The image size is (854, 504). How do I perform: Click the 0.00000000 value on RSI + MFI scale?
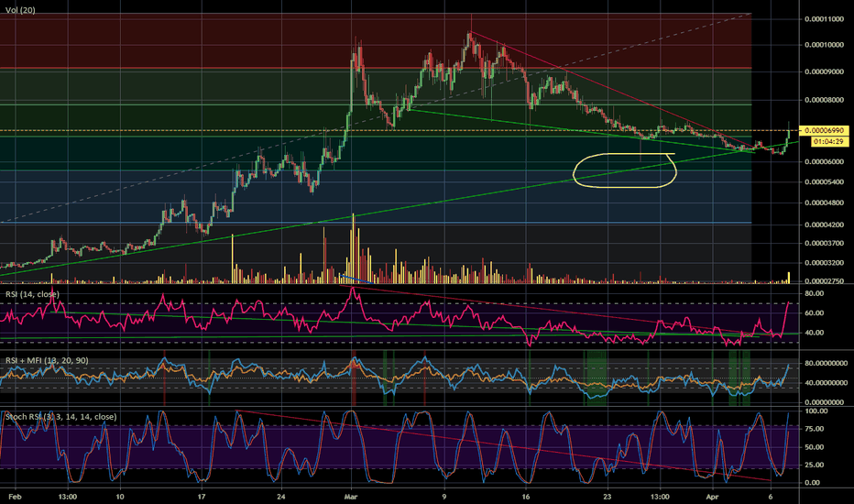(826, 402)
